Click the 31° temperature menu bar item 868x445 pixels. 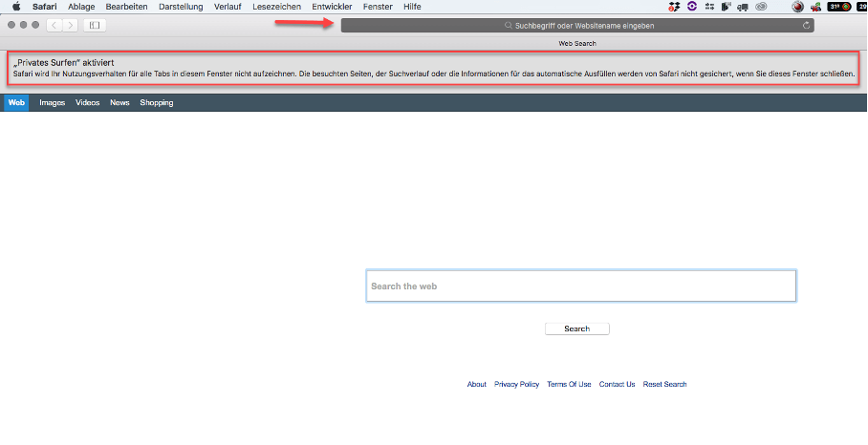coord(839,7)
